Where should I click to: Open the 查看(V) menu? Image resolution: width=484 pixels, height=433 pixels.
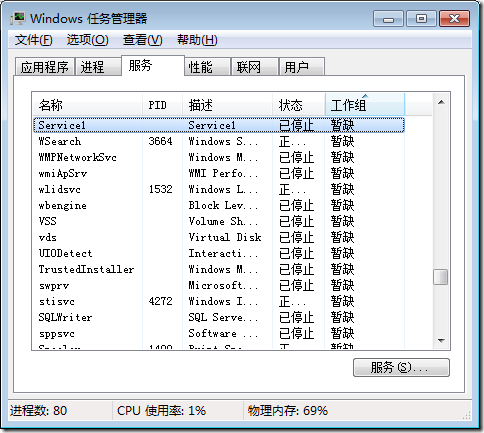point(142,40)
